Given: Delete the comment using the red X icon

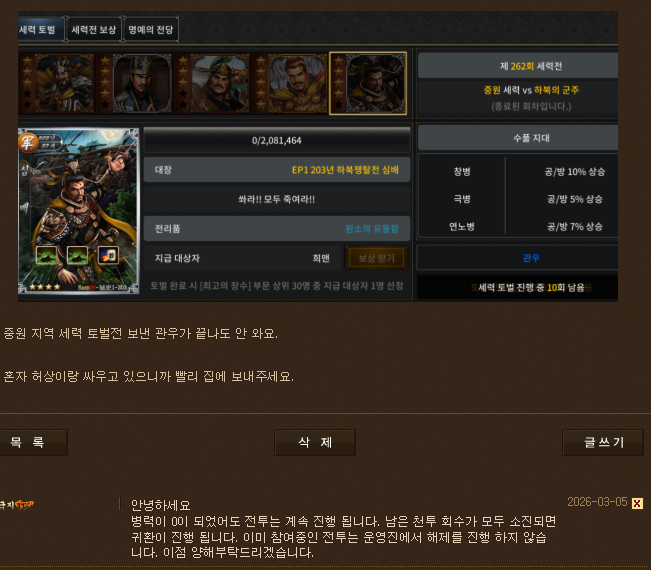Looking at the screenshot, I should point(637,503).
